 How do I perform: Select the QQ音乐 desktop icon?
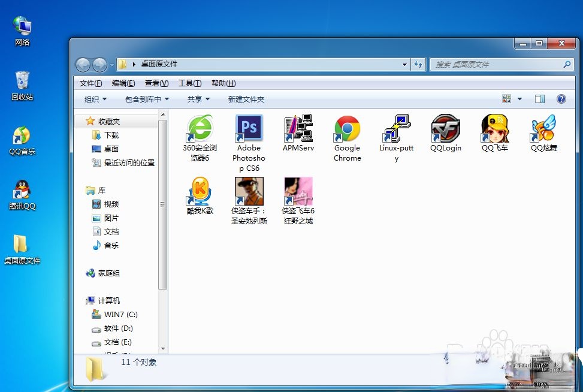22,140
